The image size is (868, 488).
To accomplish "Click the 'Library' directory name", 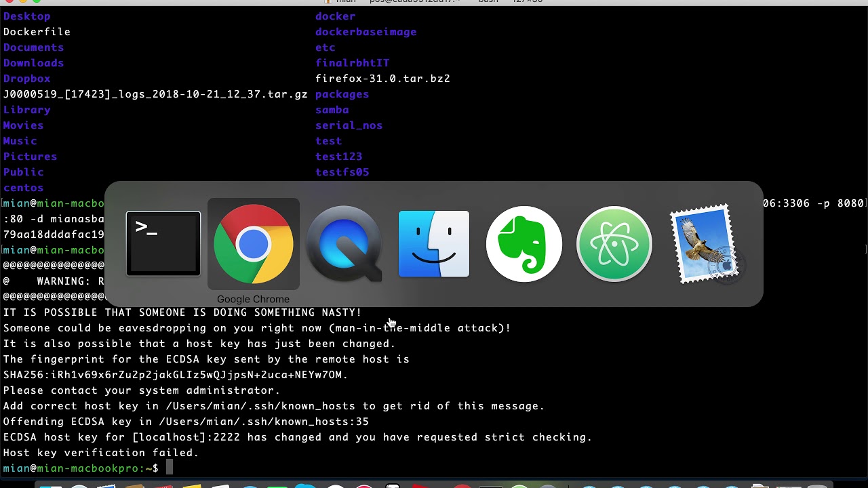I will click(x=26, y=110).
